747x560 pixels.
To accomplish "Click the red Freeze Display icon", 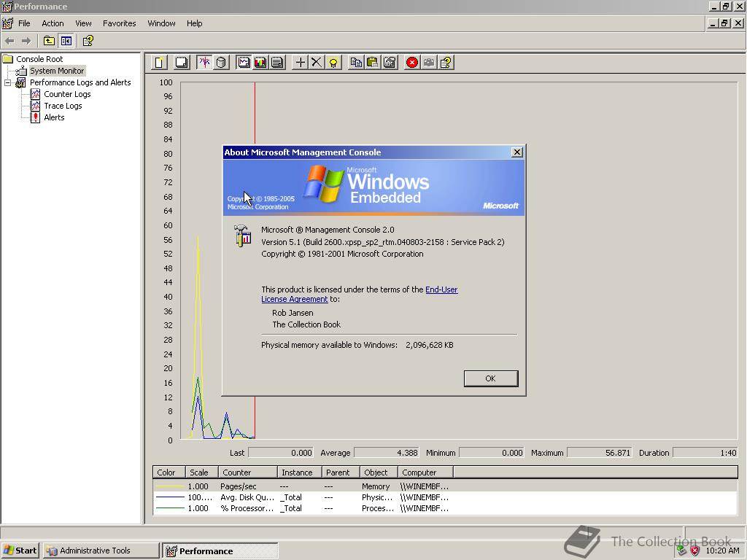I will point(412,63).
